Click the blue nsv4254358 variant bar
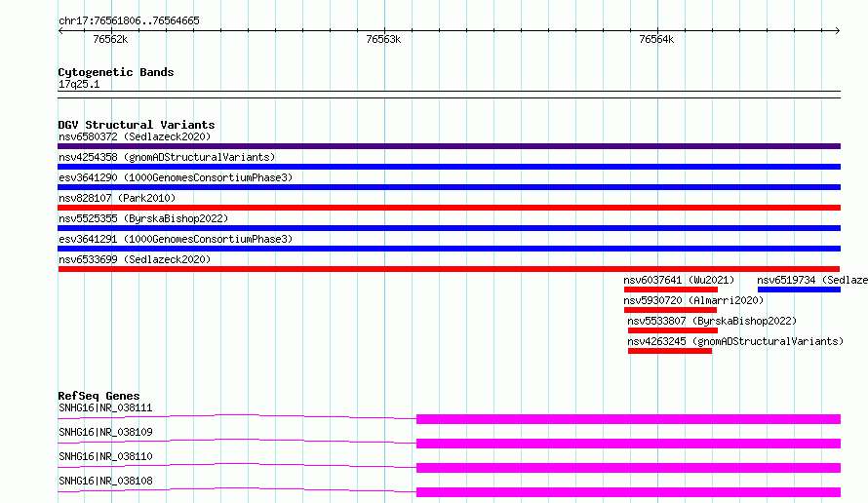The height and width of the screenshot is (503, 868). (x=449, y=167)
